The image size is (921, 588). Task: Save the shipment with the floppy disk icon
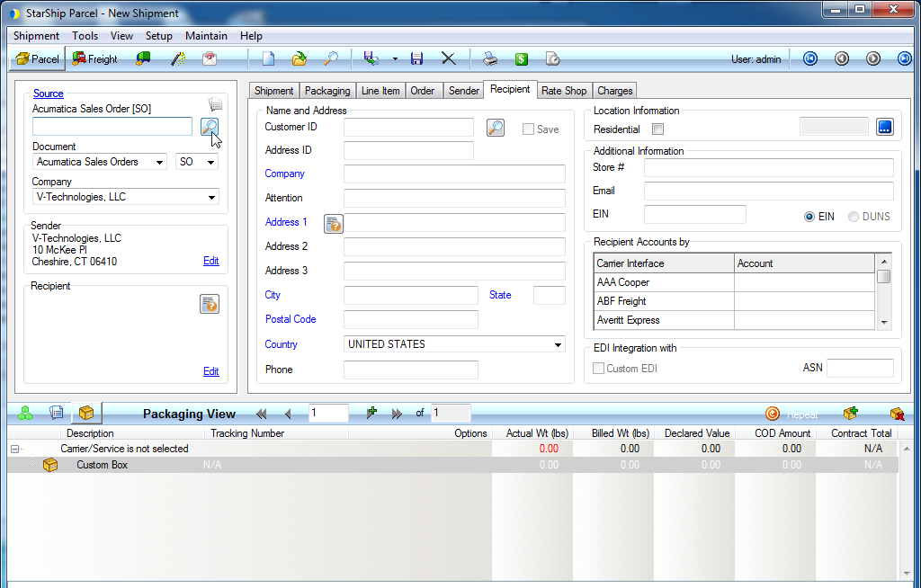click(x=417, y=58)
